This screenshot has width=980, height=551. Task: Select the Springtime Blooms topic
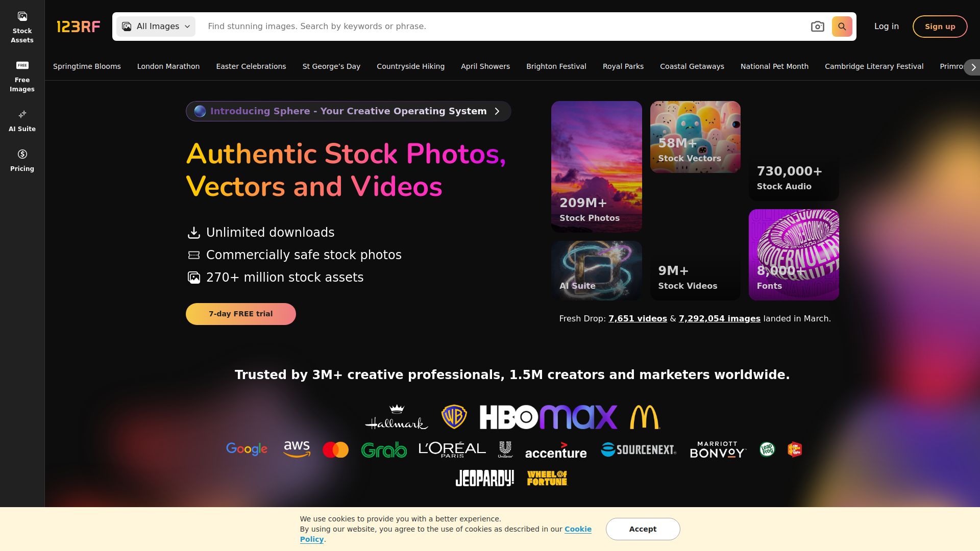click(87, 66)
